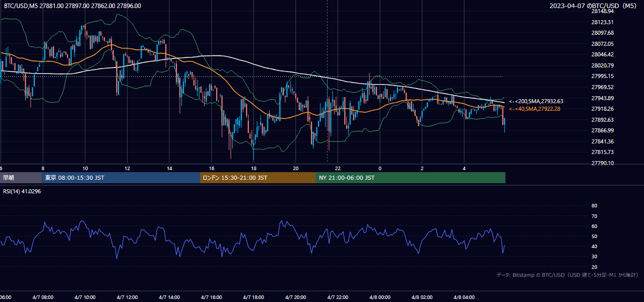Click bottom time label 4/7 12:00

click(127, 297)
